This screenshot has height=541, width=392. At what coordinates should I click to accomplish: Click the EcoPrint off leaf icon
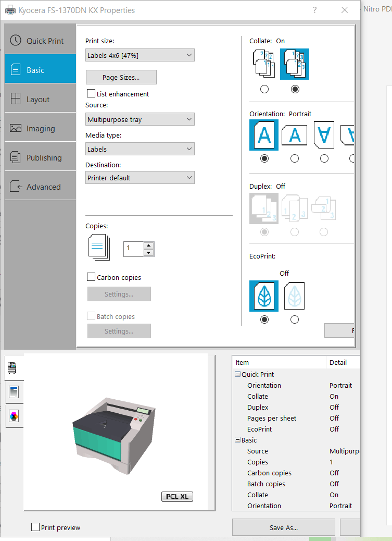[x=264, y=296]
